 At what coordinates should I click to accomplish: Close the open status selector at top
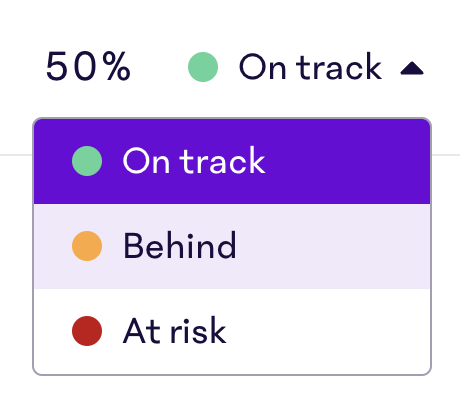[x=412, y=68]
